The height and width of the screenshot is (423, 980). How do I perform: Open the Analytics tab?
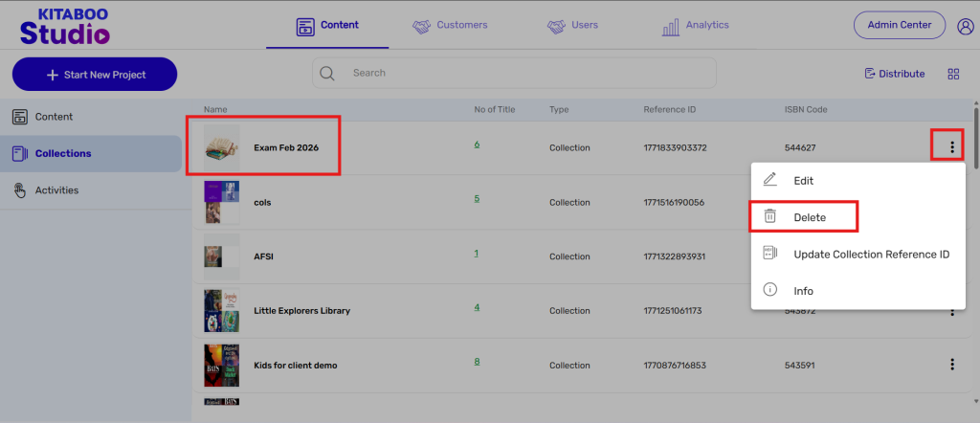click(695, 26)
